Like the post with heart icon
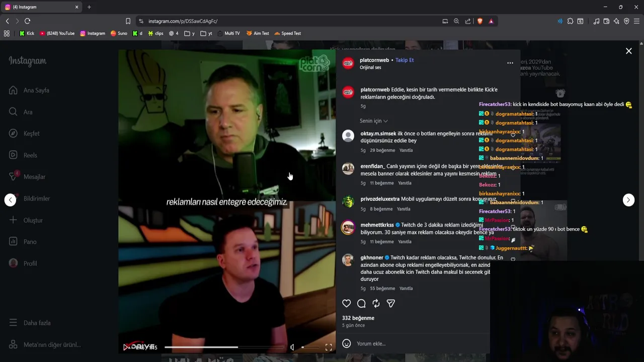This screenshot has height=362, width=644. tap(347, 303)
